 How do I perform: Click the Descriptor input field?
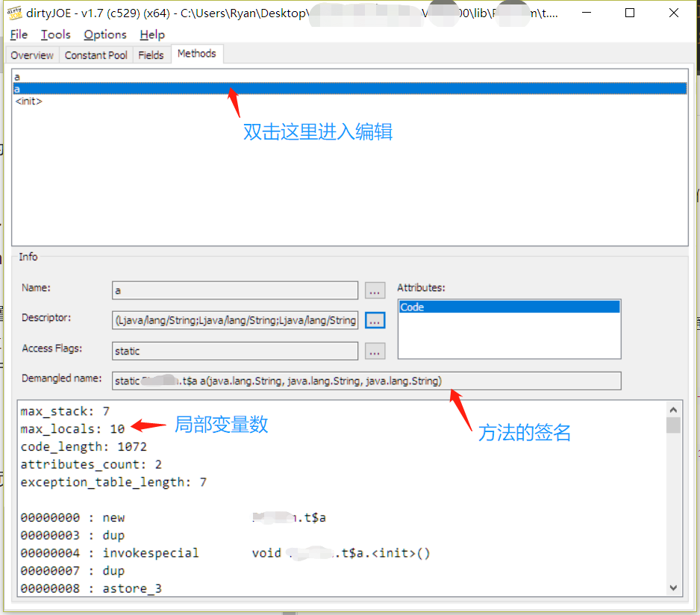point(234,320)
